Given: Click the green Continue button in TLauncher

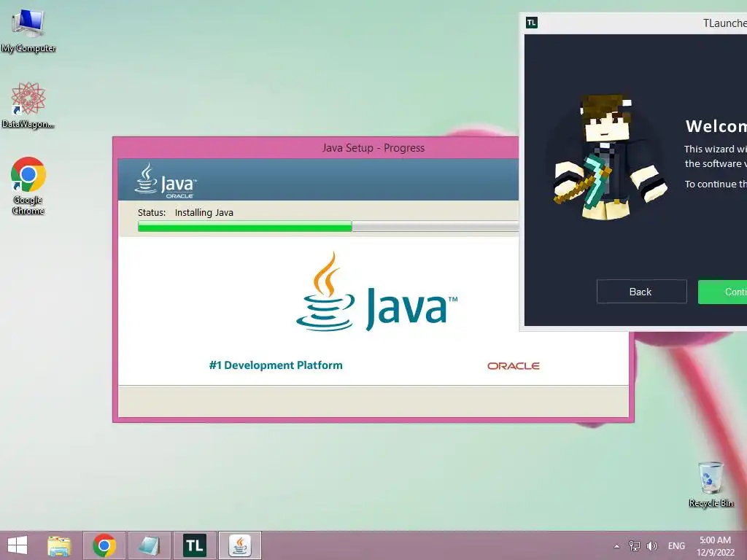Looking at the screenshot, I should [722, 292].
